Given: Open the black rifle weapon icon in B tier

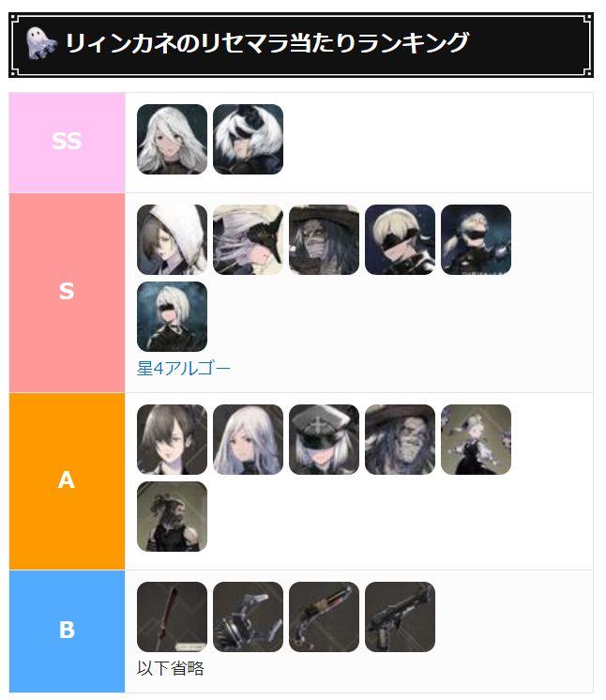Looking at the screenshot, I should tap(400, 617).
